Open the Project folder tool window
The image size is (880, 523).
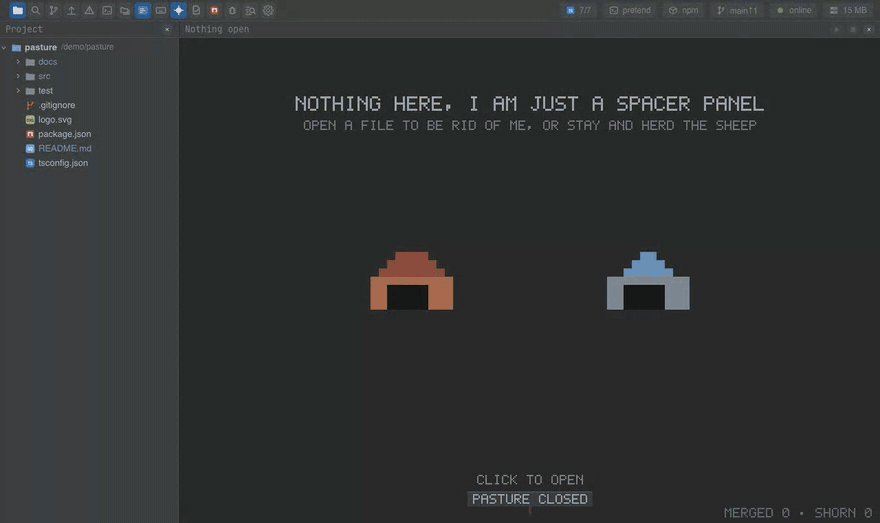coord(17,10)
